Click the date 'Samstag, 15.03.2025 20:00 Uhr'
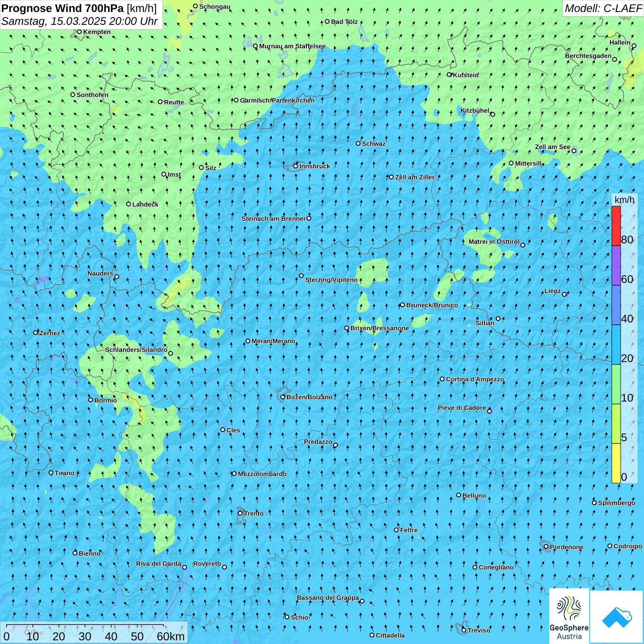This screenshot has height=644, width=644. (80, 21)
